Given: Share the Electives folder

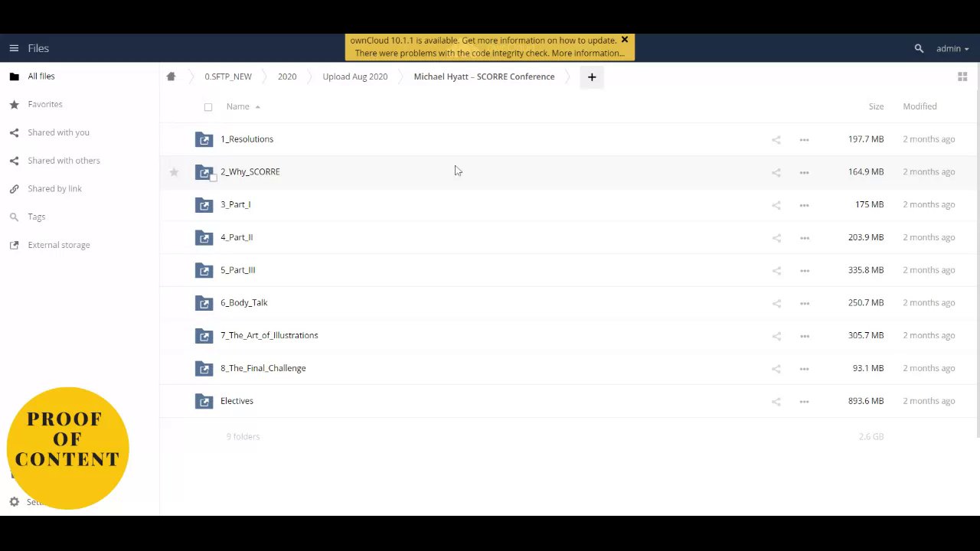Looking at the screenshot, I should point(776,401).
